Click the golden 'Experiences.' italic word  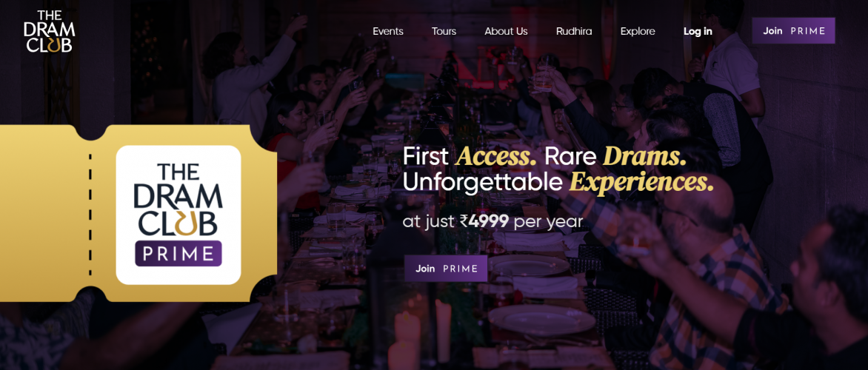641,183
